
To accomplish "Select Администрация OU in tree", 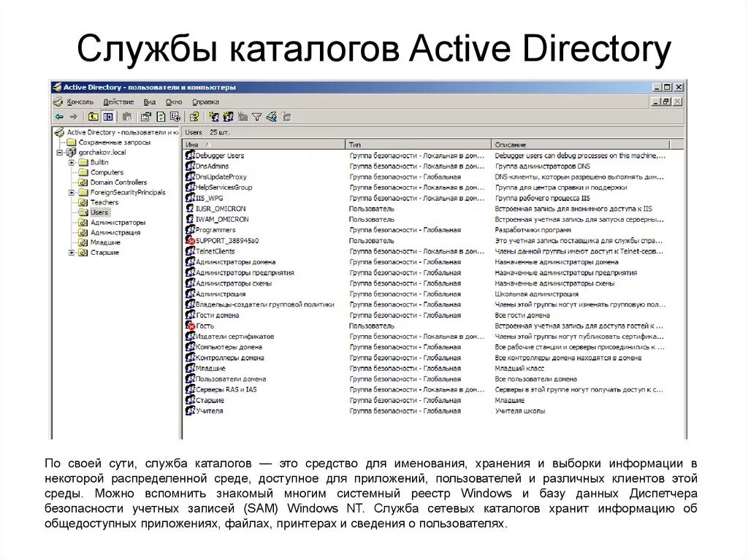I will click(115, 232).
